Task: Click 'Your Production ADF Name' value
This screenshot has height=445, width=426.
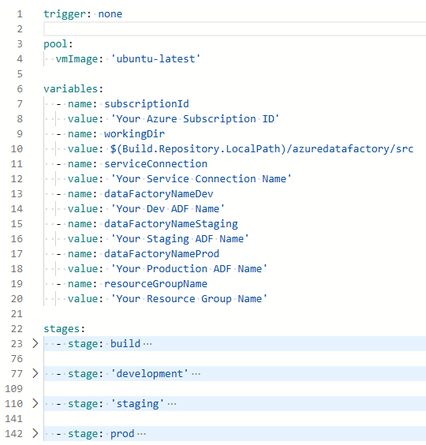Action: tap(189, 269)
